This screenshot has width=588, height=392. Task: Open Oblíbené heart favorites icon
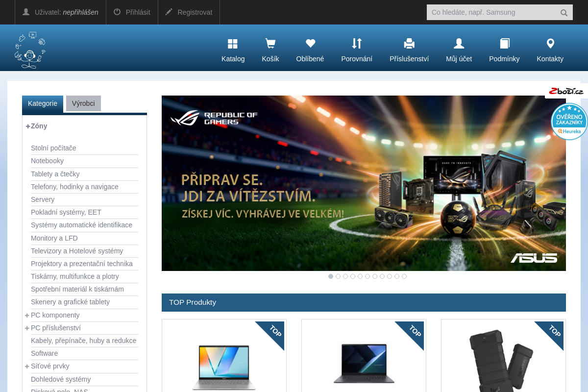coord(310,44)
